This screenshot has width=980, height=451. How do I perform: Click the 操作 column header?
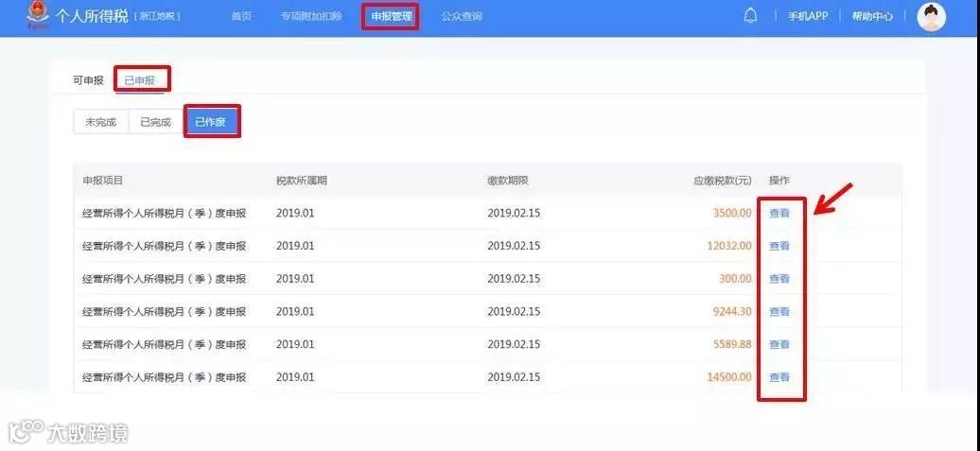coord(779,181)
